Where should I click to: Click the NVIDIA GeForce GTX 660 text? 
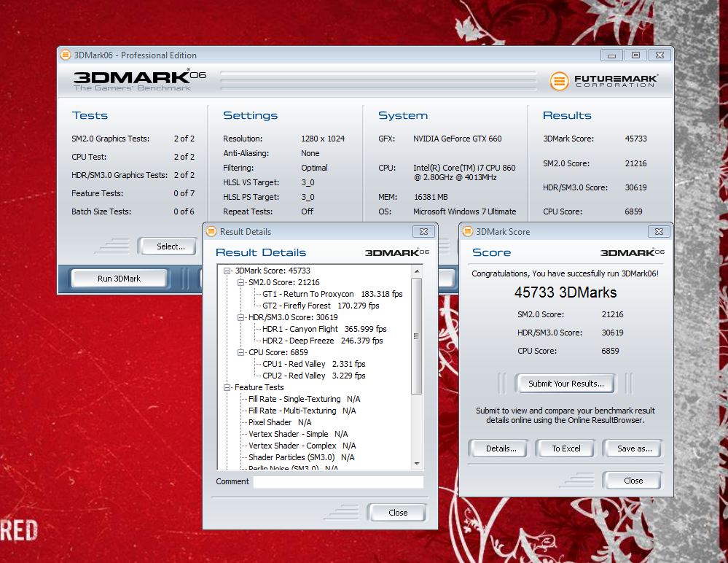tap(458, 139)
